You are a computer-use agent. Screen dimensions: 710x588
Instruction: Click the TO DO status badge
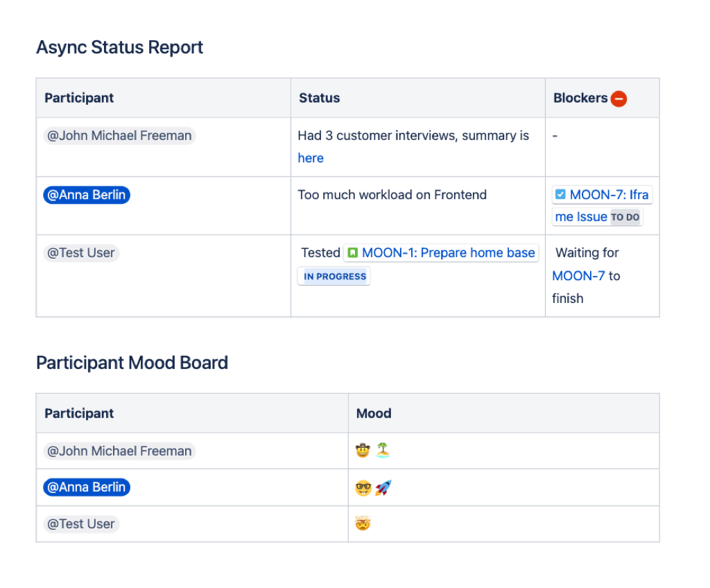click(625, 218)
